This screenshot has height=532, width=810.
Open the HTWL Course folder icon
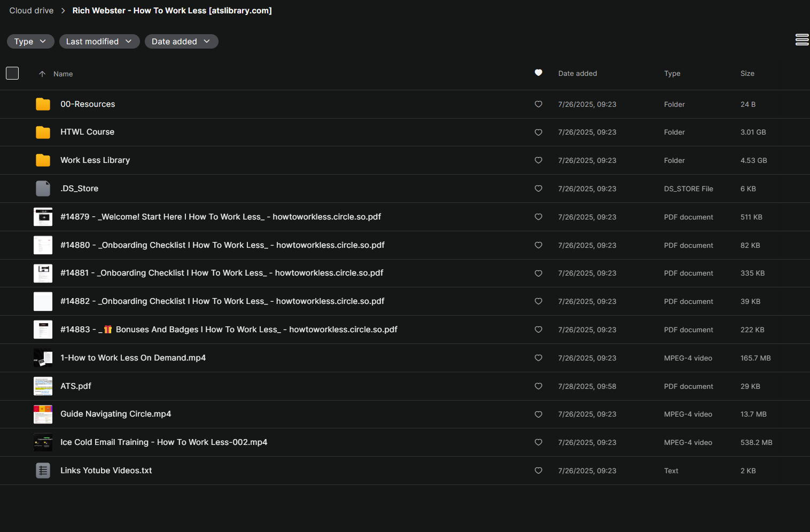click(43, 132)
